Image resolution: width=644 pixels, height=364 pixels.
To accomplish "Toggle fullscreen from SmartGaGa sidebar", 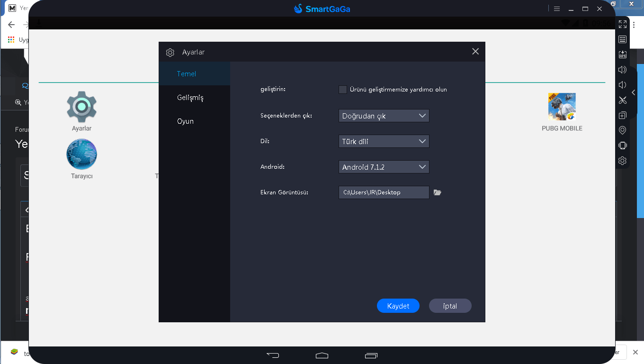I will pos(623,24).
